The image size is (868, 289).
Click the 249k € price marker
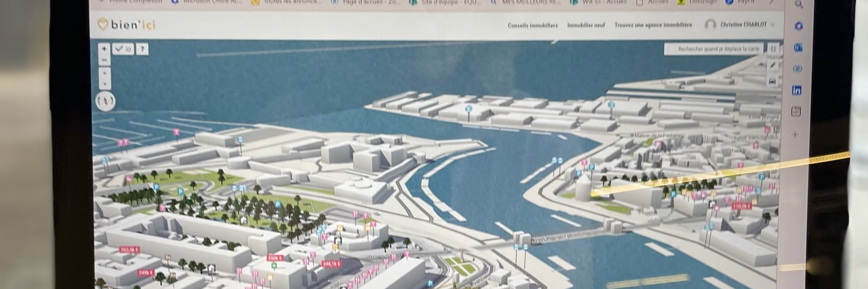(146, 272)
